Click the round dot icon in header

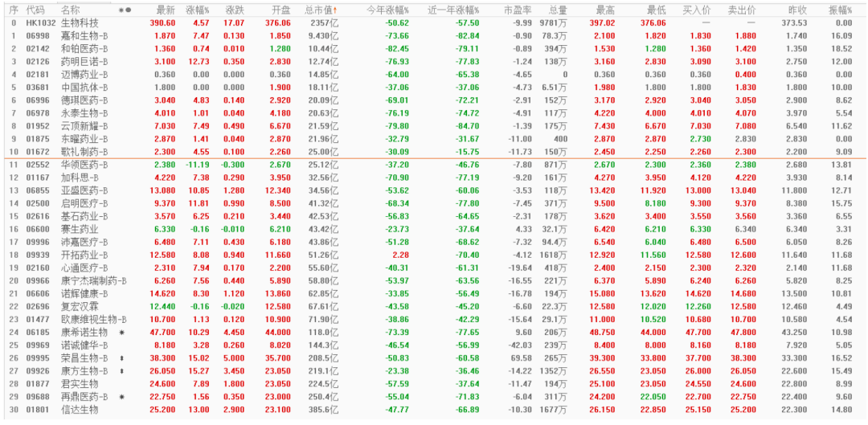[x=129, y=10]
